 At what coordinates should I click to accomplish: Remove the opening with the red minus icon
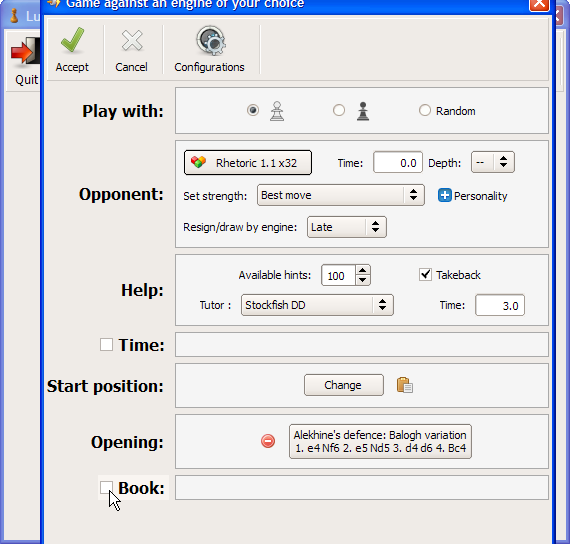[x=268, y=441]
